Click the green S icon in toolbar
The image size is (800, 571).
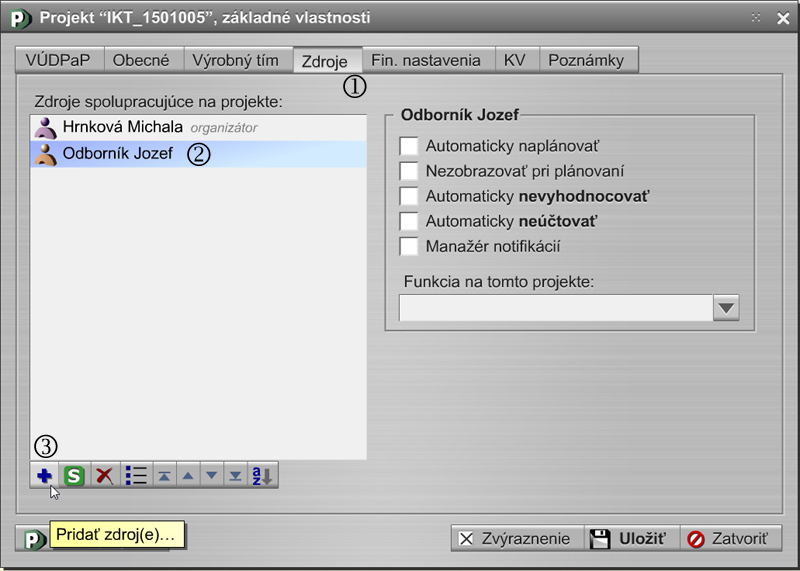(73, 476)
